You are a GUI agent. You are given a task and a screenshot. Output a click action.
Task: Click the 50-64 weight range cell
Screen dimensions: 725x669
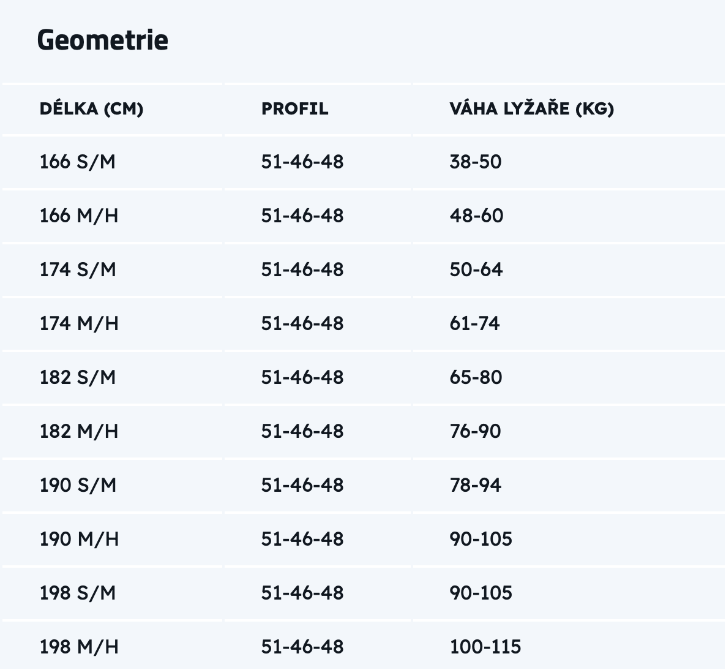pos(476,270)
